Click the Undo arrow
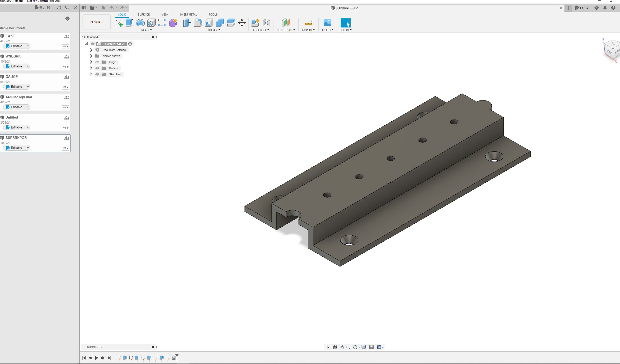 click(112, 8)
